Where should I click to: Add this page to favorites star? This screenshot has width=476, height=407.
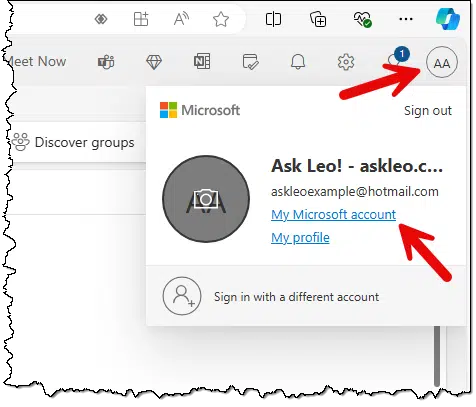pyautogui.click(x=221, y=19)
